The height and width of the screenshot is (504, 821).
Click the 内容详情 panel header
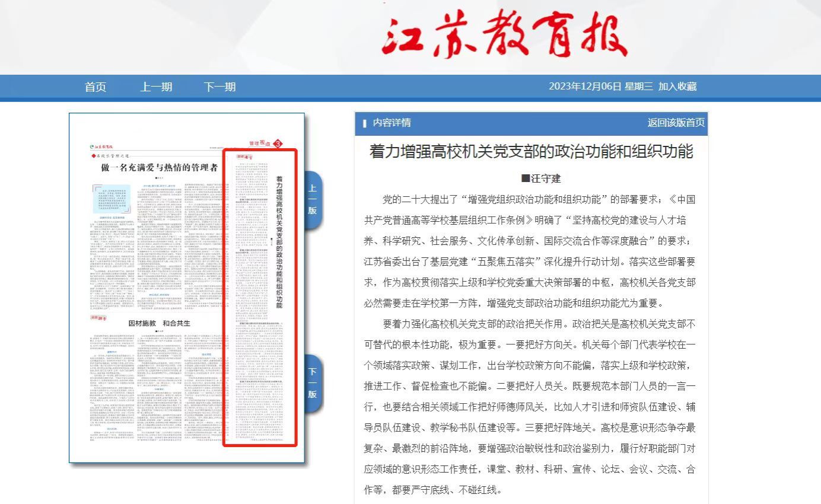click(x=392, y=123)
